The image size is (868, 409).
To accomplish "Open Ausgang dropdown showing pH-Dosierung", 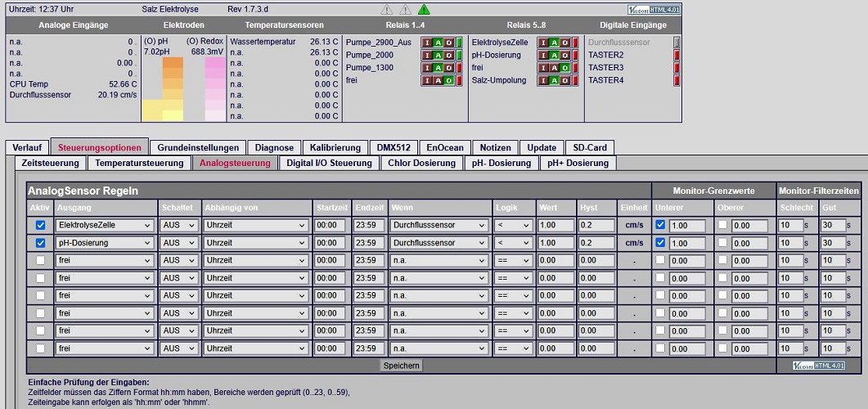I will 104,242.
